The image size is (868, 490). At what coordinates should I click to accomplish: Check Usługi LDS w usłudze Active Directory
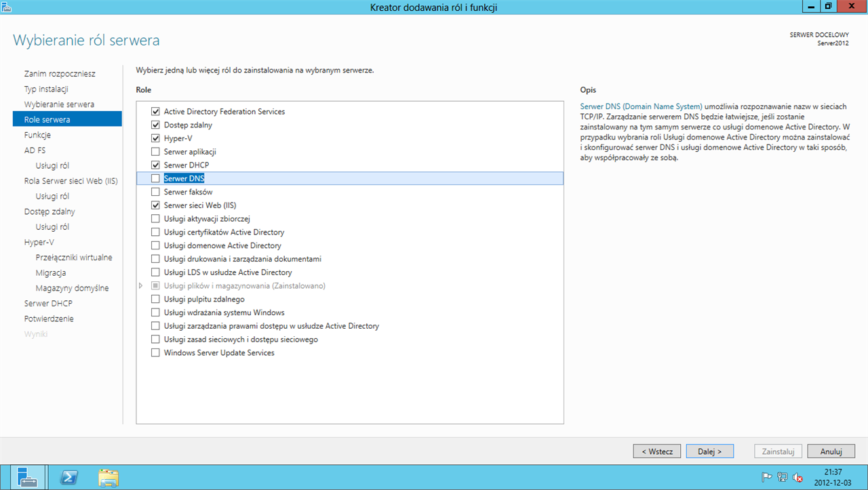(x=155, y=272)
